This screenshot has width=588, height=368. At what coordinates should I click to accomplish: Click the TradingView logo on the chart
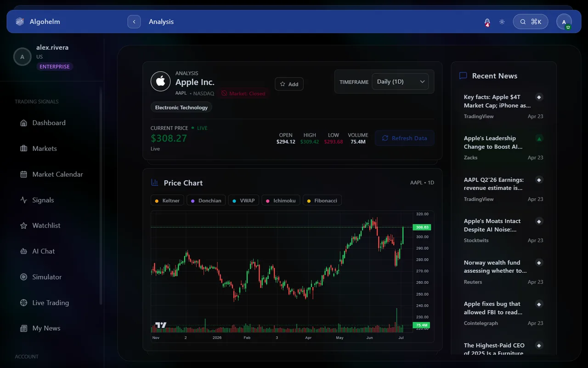[x=161, y=325]
